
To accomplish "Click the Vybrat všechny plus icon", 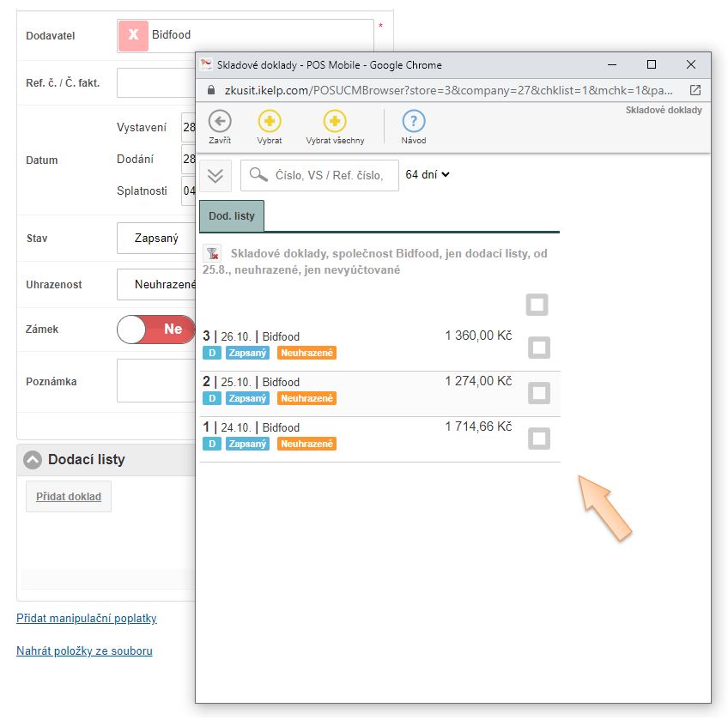I will (x=335, y=122).
